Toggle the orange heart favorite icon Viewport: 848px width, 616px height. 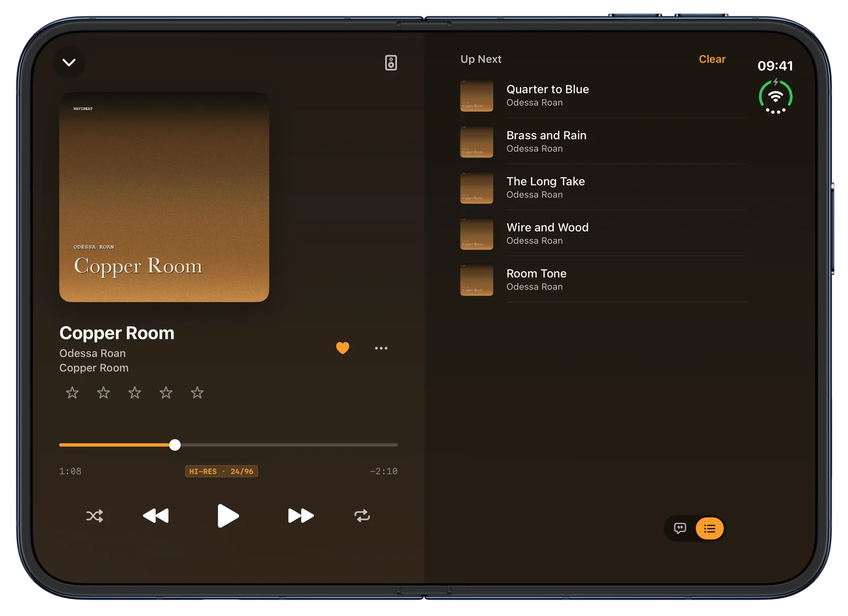[x=343, y=348]
